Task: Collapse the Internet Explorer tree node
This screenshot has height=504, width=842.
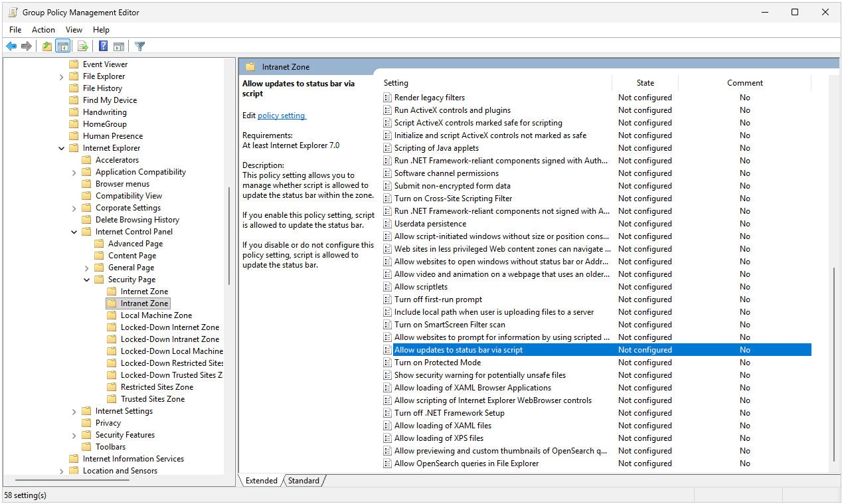Action: [x=62, y=148]
